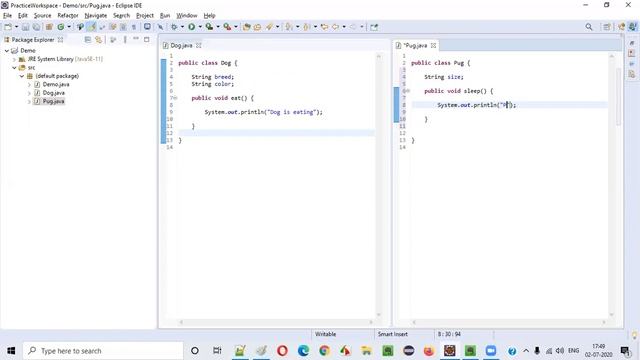Switch to the Pug.java editor tab

[415, 45]
